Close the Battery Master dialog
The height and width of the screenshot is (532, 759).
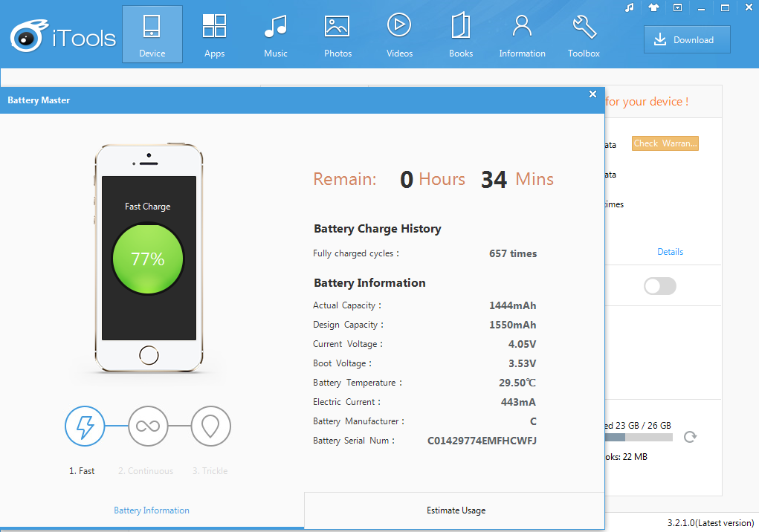[x=592, y=94]
